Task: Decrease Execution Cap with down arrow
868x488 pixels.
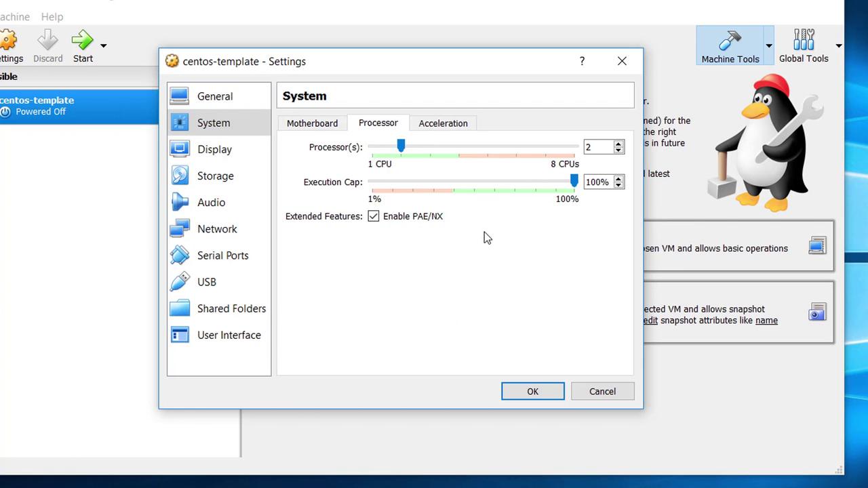Action: click(618, 185)
